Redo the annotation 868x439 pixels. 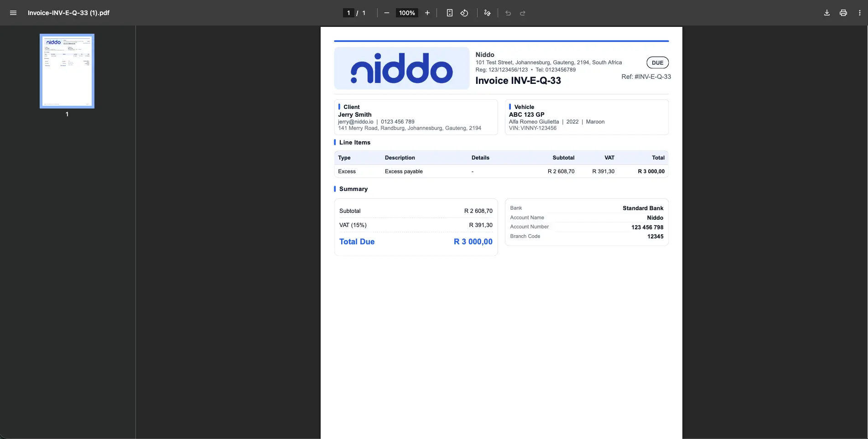coord(522,13)
